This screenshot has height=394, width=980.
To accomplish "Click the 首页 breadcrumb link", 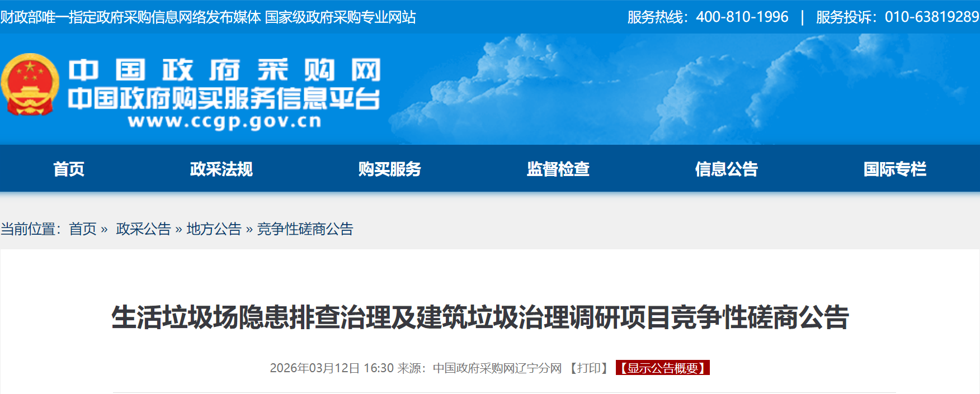I will pos(83,229).
